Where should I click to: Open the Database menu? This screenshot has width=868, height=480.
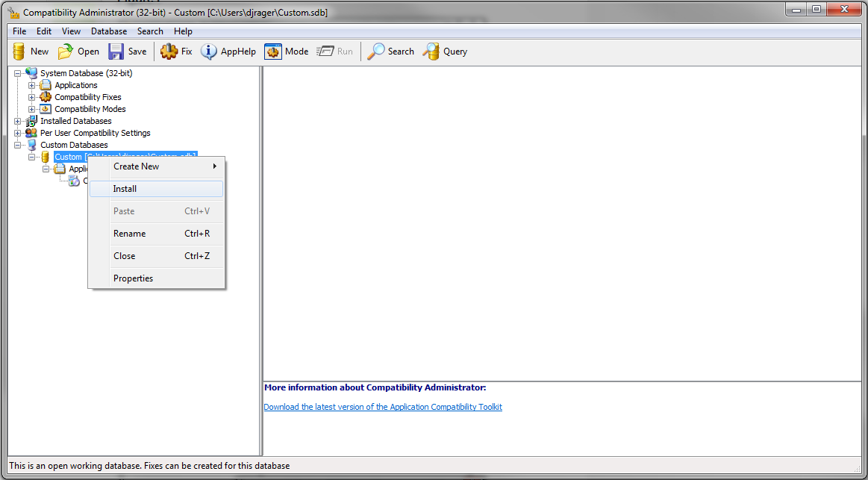pos(109,31)
